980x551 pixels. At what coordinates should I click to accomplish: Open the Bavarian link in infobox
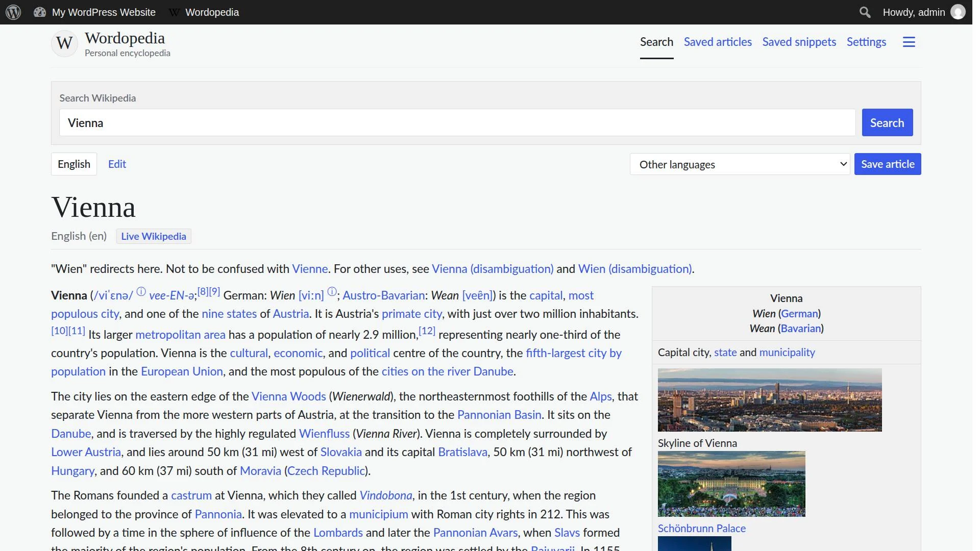pos(800,329)
